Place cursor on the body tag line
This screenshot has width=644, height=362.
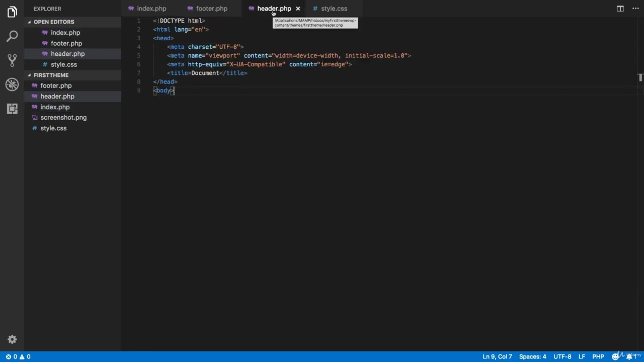click(x=164, y=90)
